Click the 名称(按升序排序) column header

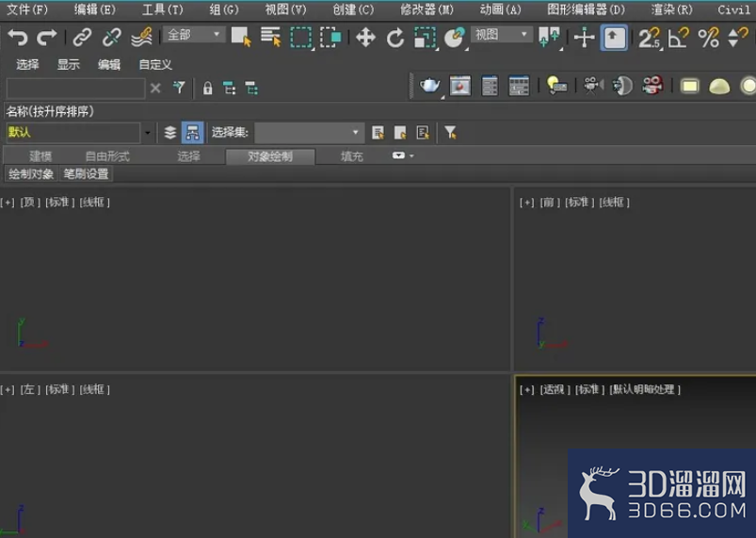pos(50,111)
